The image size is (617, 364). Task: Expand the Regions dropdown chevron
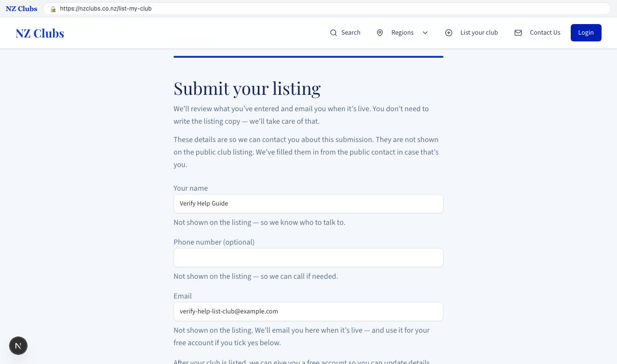pyautogui.click(x=425, y=33)
